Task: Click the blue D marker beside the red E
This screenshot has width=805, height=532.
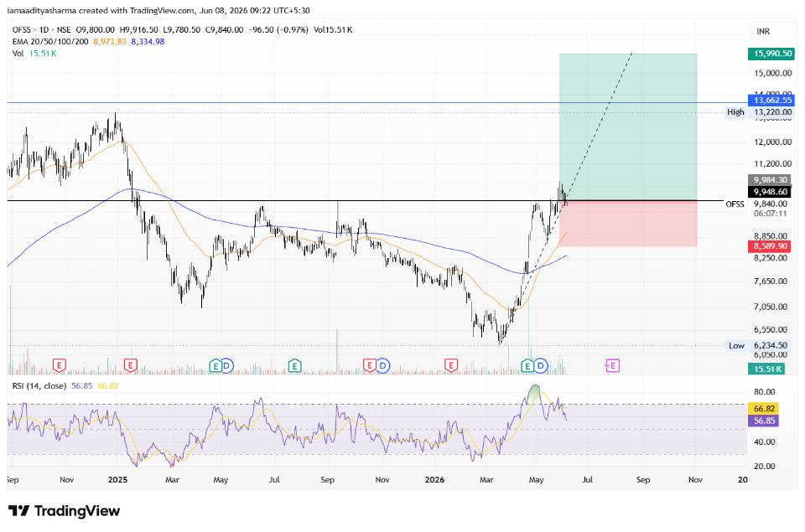Action: click(x=382, y=366)
